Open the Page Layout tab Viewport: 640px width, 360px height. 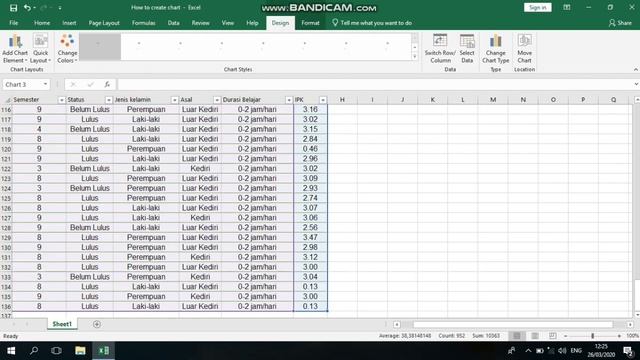tap(104, 23)
